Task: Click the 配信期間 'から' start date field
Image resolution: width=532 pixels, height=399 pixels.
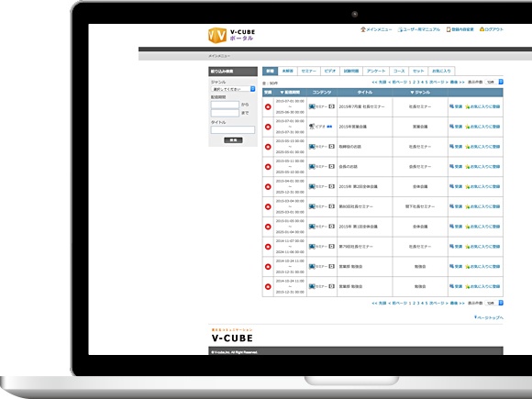Action: [225, 105]
